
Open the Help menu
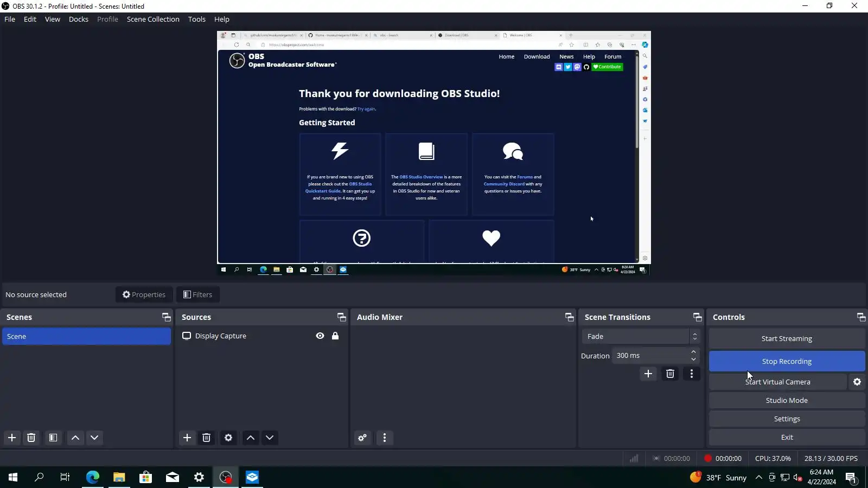point(222,19)
